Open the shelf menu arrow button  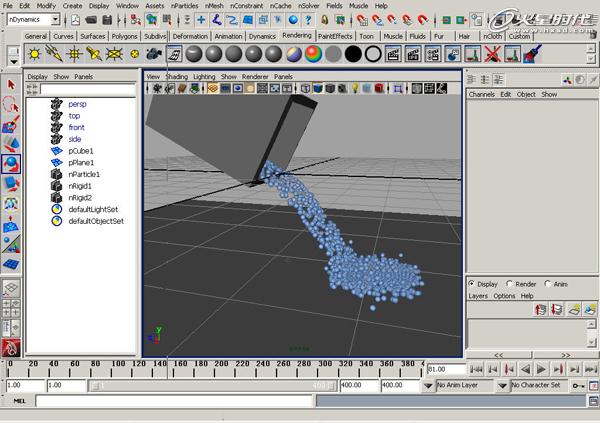[x=14, y=62]
